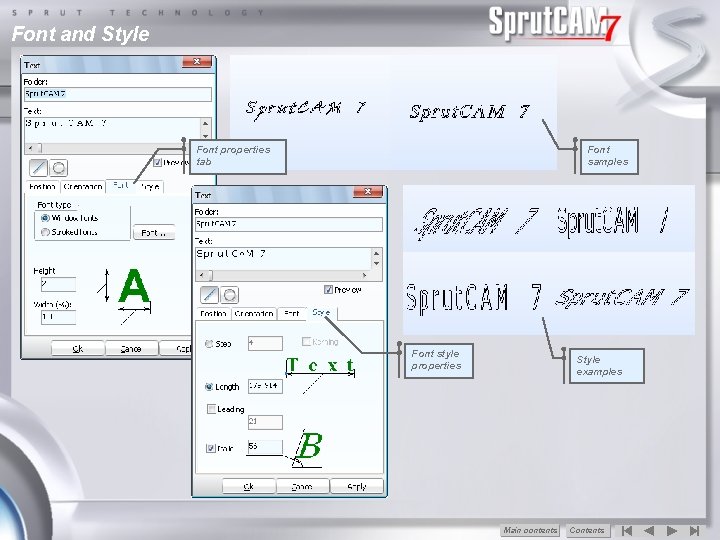Click the Length value field
This screenshot has width=720, height=540.
tap(265, 386)
